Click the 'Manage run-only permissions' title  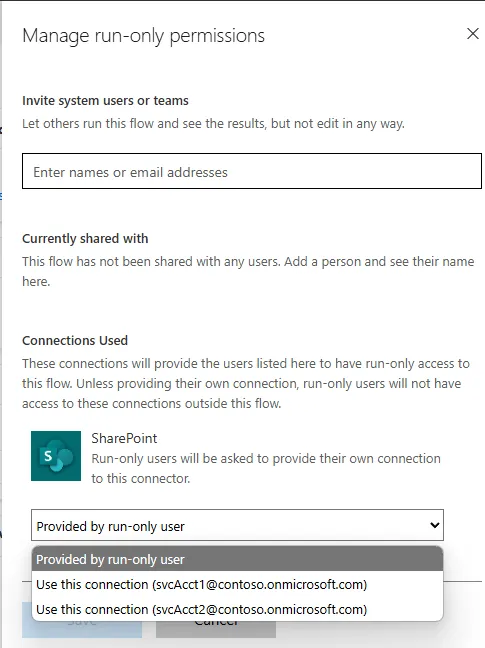pos(143,36)
